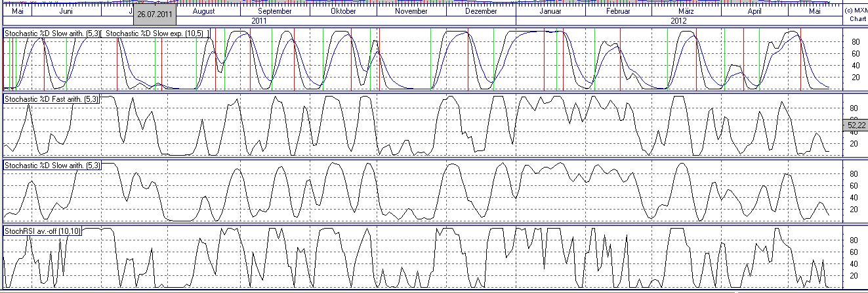Click the 2011 year label
This screenshot has width=868, height=293.
click(260, 20)
